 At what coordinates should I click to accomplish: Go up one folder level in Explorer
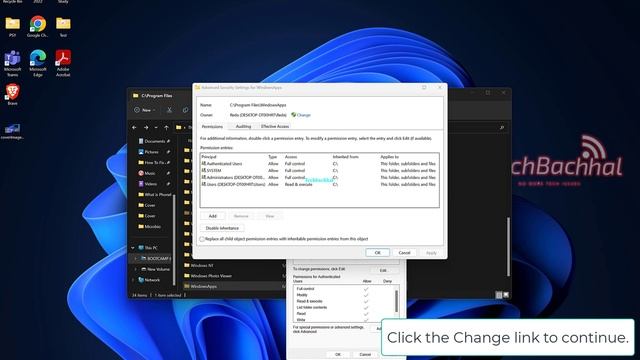166,128
